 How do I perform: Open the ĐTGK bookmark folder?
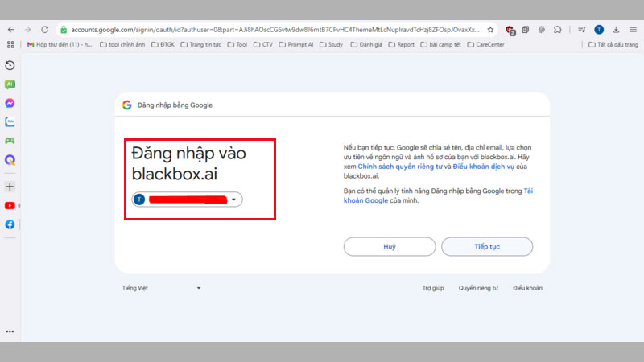[163, 44]
